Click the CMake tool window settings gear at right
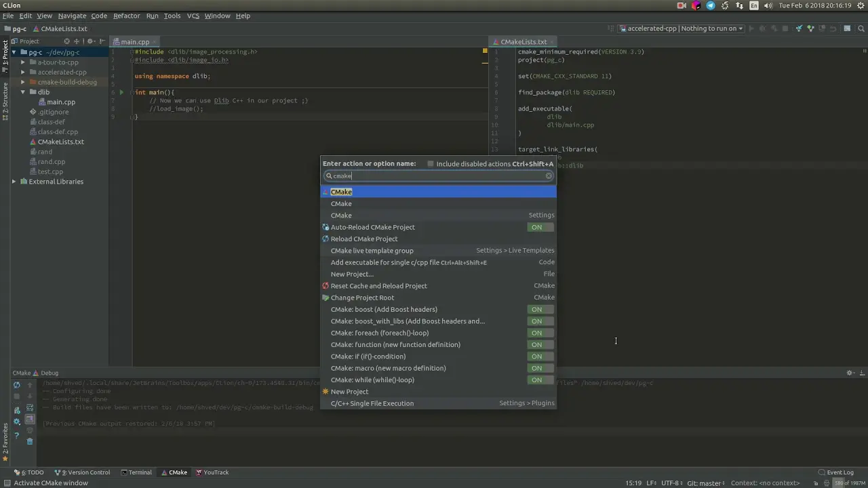 pos(850,373)
